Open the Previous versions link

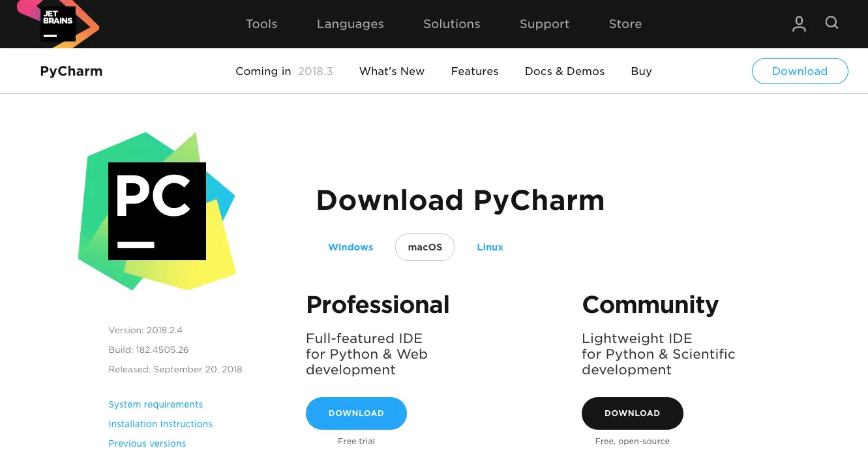click(147, 443)
